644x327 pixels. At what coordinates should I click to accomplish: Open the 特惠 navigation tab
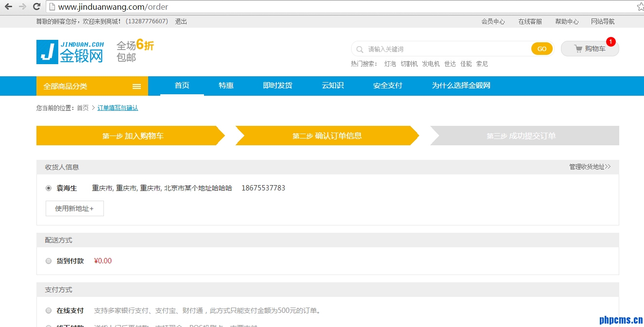pyautogui.click(x=226, y=86)
